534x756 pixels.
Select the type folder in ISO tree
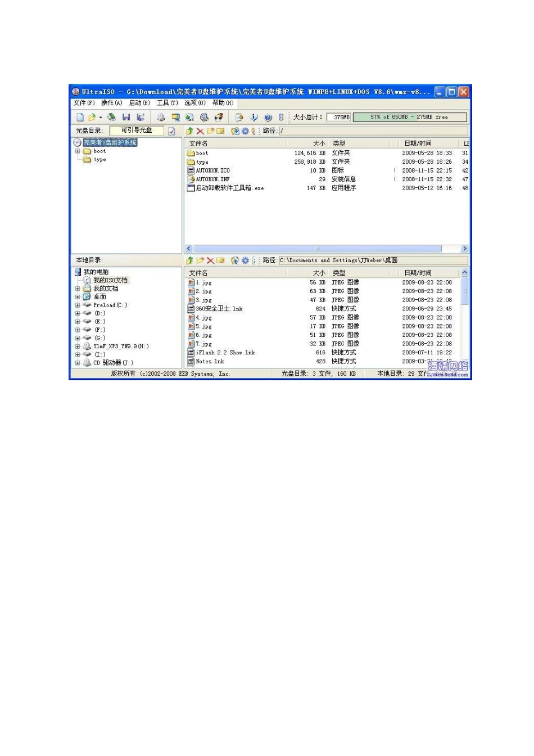tap(100, 160)
